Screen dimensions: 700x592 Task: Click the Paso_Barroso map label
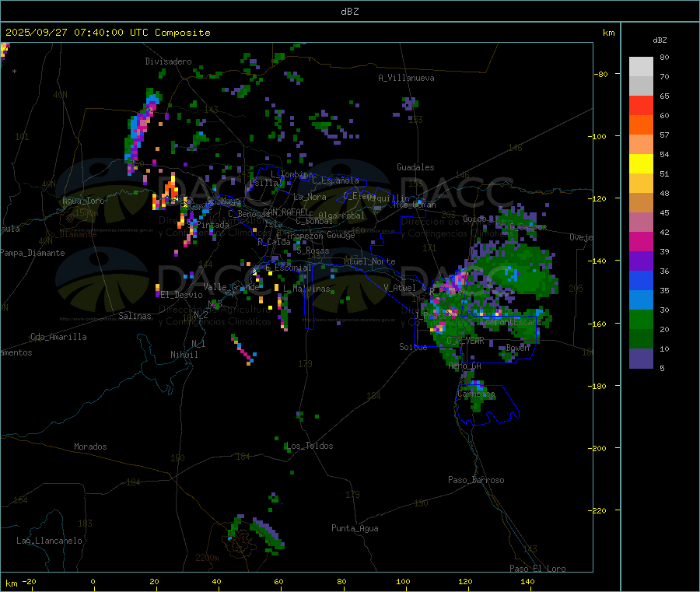point(476,481)
